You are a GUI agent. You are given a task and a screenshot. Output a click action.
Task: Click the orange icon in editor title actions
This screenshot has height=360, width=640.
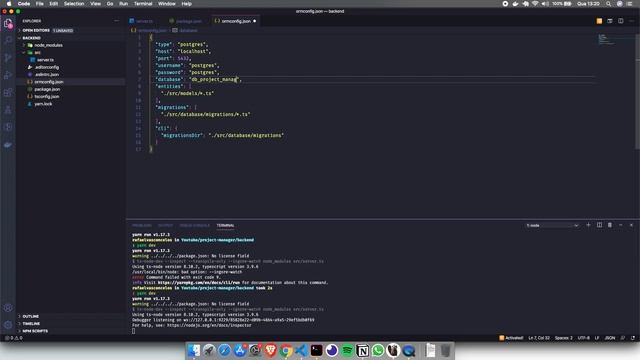click(x=599, y=21)
